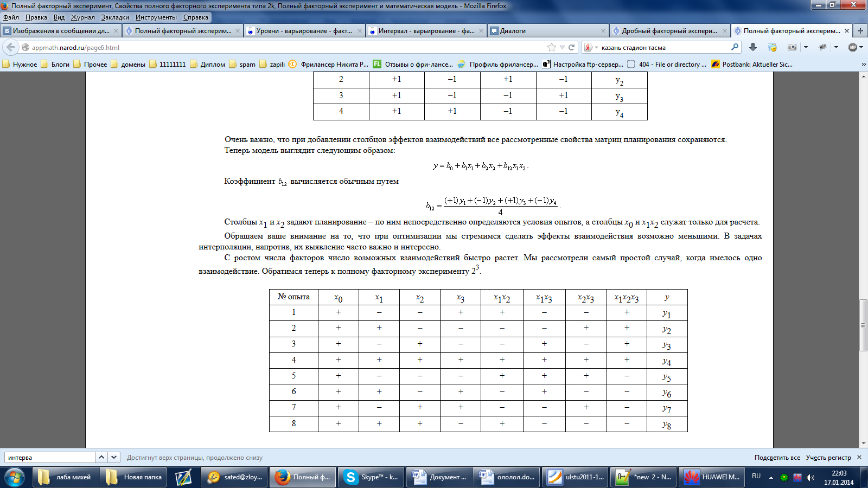Open the Профиль фрилансер bookmark
Image resolution: width=868 pixels, height=488 pixels.
click(498, 64)
